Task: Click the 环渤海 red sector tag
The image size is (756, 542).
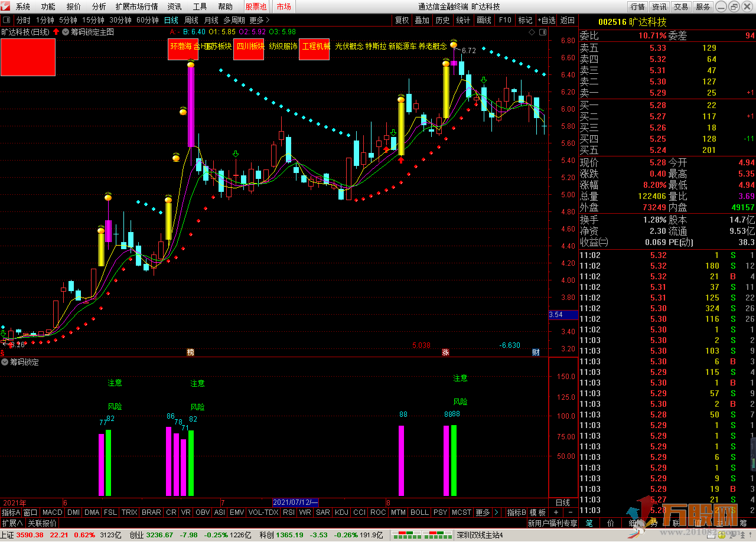Action: point(183,49)
